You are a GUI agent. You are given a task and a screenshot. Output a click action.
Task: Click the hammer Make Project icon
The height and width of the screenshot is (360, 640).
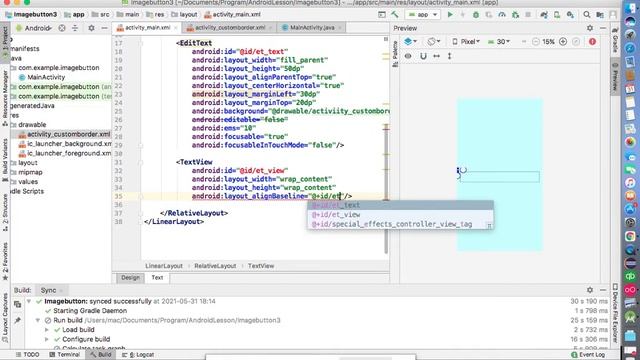[395, 15]
